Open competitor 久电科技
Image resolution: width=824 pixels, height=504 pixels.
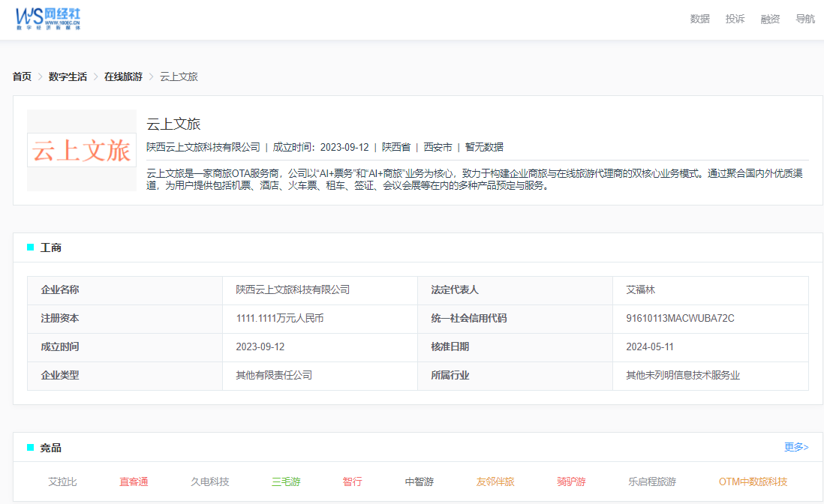point(209,481)
